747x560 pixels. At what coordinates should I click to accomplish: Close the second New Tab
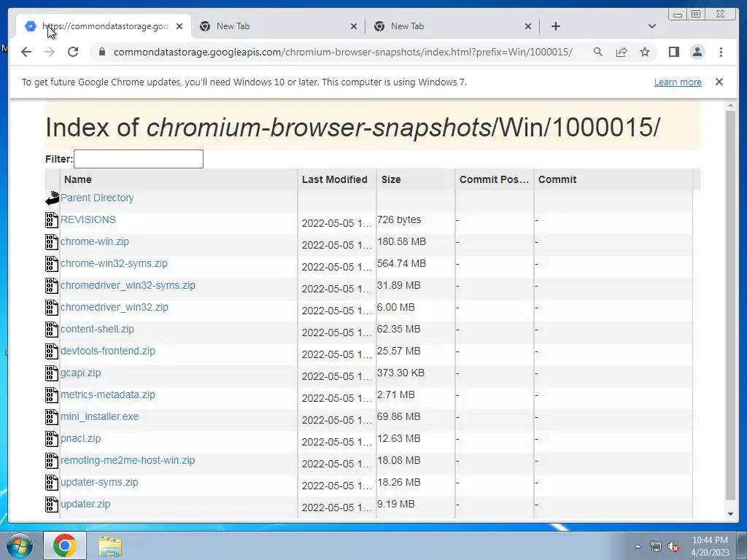click(354, 26)
